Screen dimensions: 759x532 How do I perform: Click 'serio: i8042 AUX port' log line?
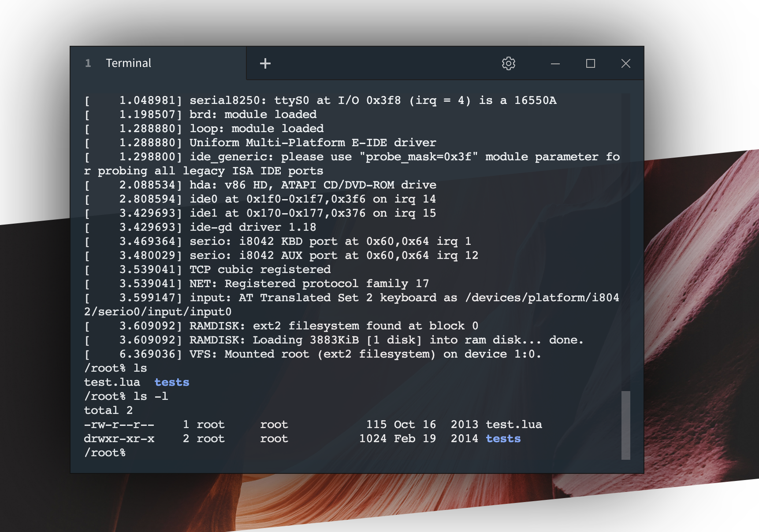pyautogui.click(x=281, y=255)
